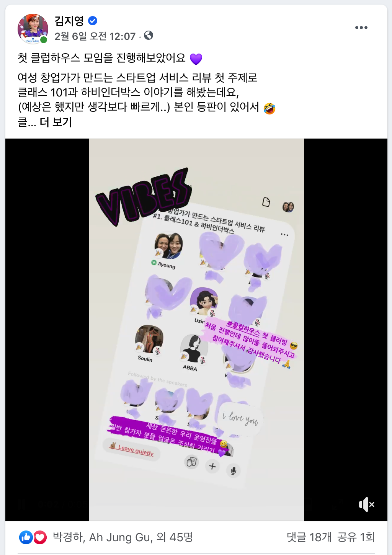
Task: Click the red heart reaction icon
Action: [39, 537]
